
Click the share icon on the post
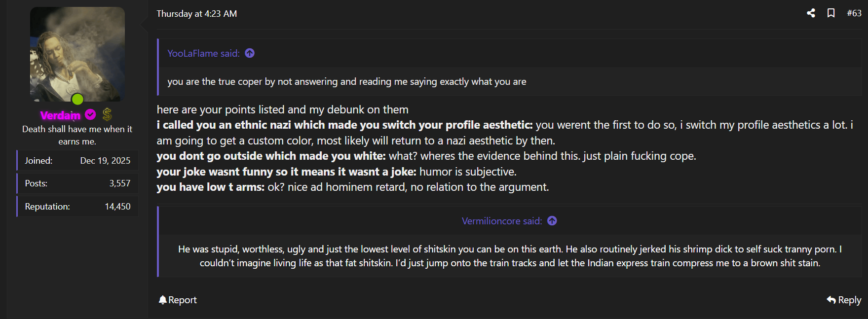coord(811,13)
